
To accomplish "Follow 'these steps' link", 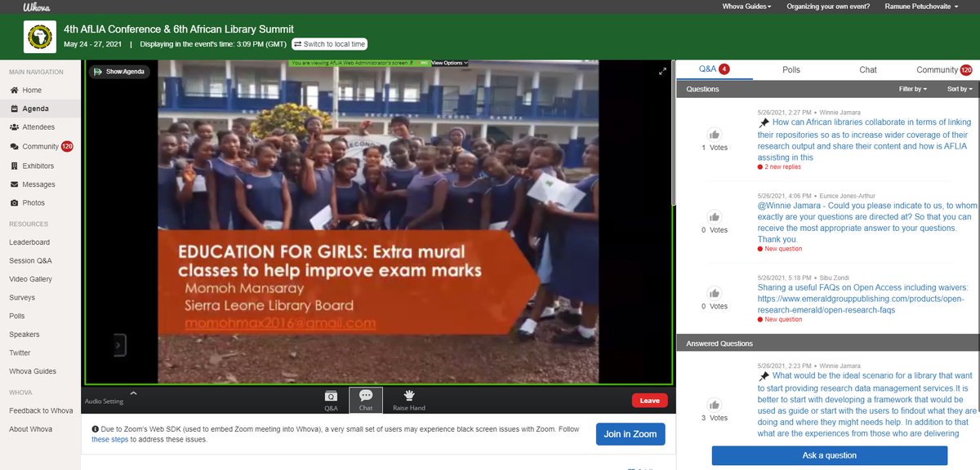I will (x=108, y=439).
